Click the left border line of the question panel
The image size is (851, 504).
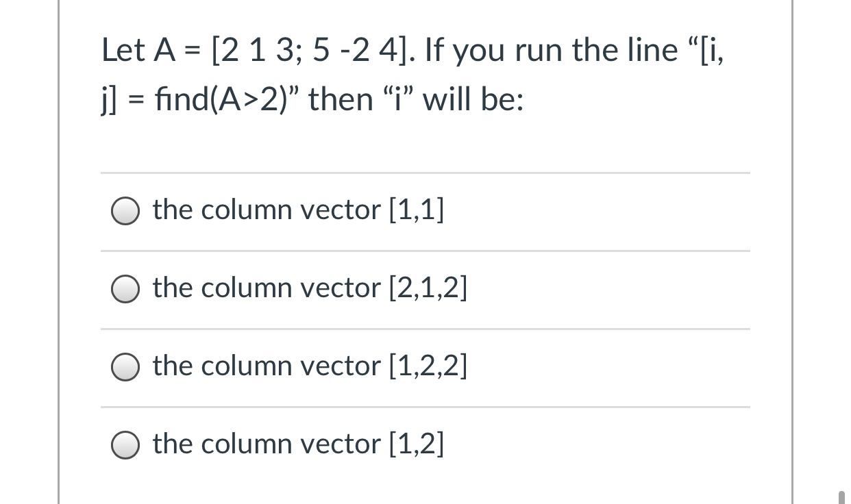click(x=59, y=252)
